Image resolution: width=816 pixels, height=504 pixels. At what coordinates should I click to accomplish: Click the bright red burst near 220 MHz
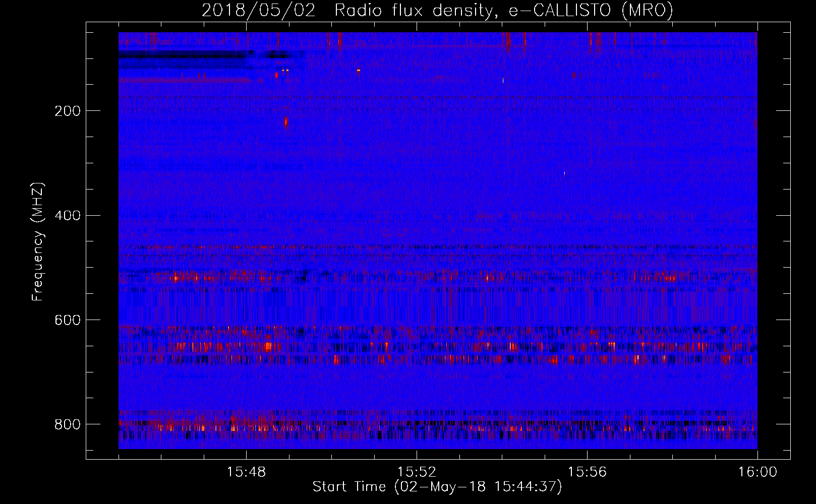286,121
